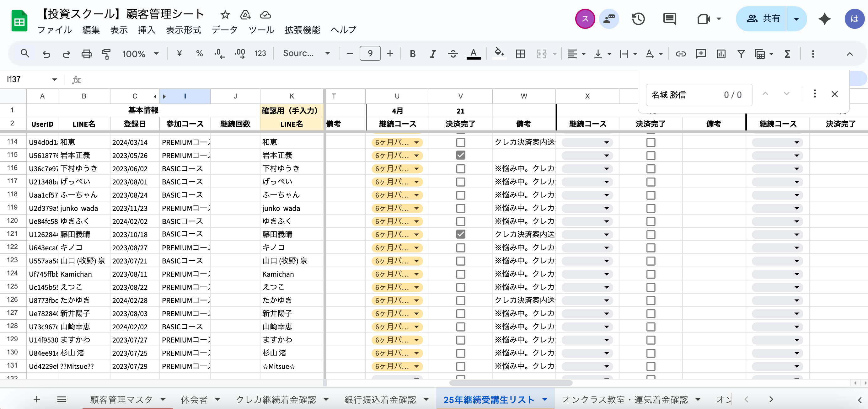Screen dimensions: 868x409
Task: Open the text color picker
Action: click(474, 53)
